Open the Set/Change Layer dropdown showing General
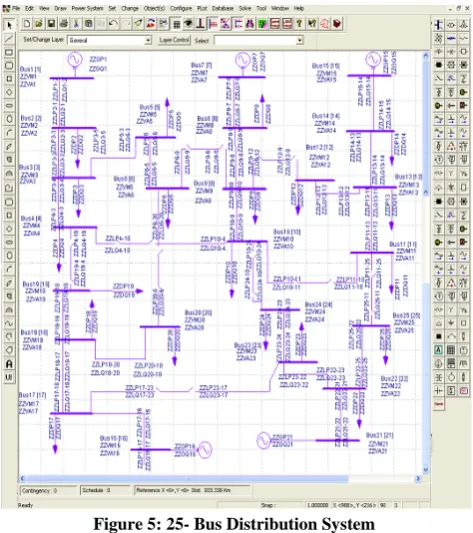Screen dimensions: 473x533 [x=109, y=40]
